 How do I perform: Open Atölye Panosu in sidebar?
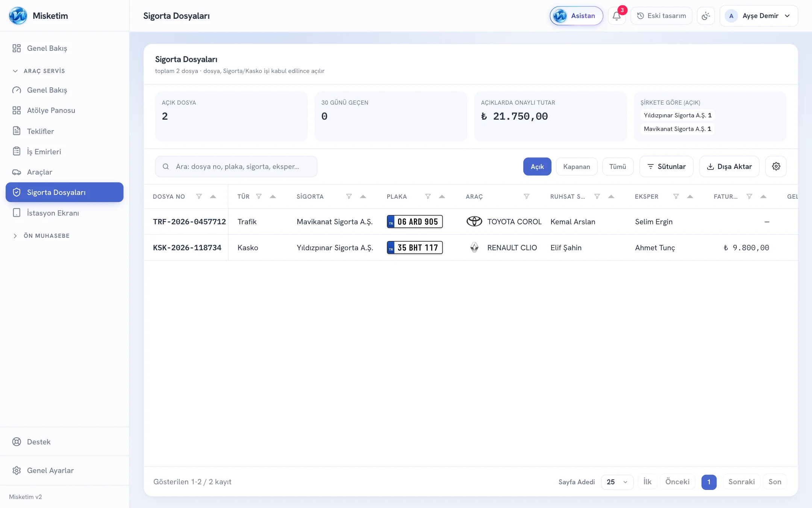pyautogui.click(x=65, y=110)
